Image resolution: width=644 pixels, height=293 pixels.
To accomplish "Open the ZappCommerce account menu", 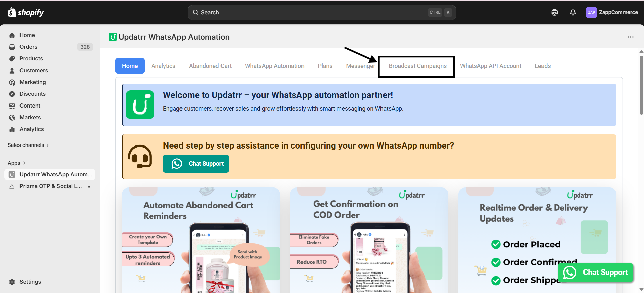I will (612, 12).
